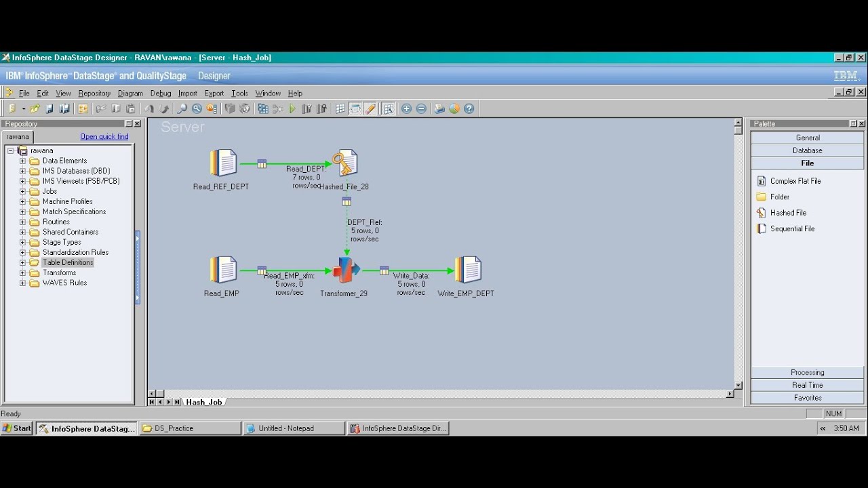
Task: Click the Generate Report pie chart icon
Action: click(x=454, y=108)
